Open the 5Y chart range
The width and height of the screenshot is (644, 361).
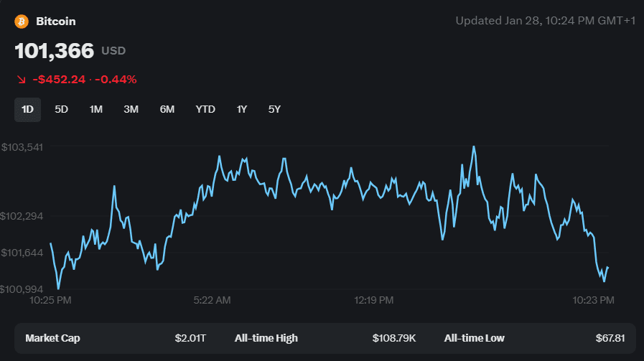[x=274, y=110]
